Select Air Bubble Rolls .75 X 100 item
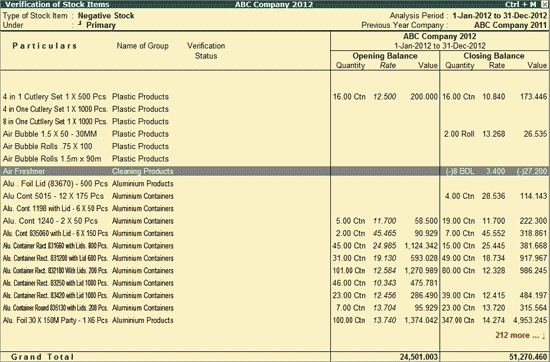 click(47, 146)
